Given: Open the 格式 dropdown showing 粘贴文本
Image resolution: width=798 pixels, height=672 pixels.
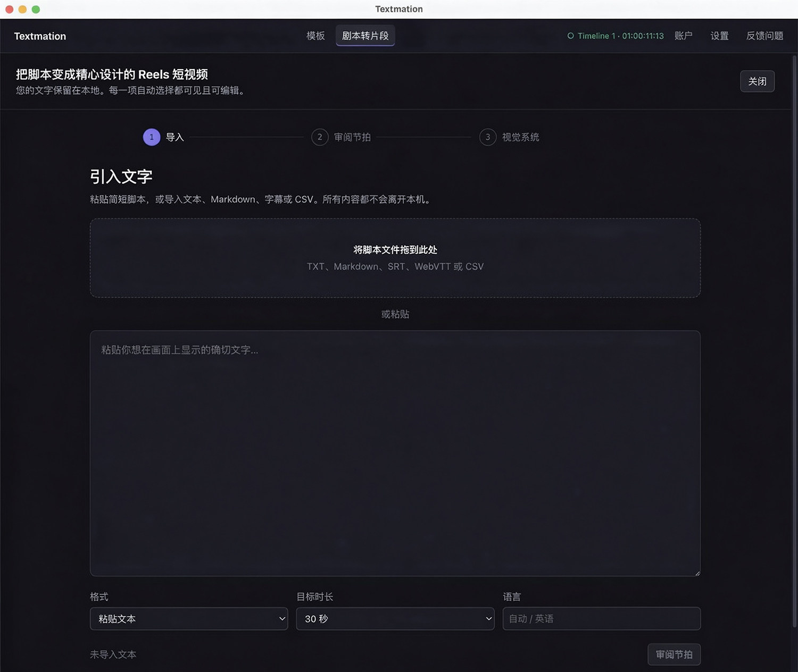Looking at the screenshot, I should [189, 619].
